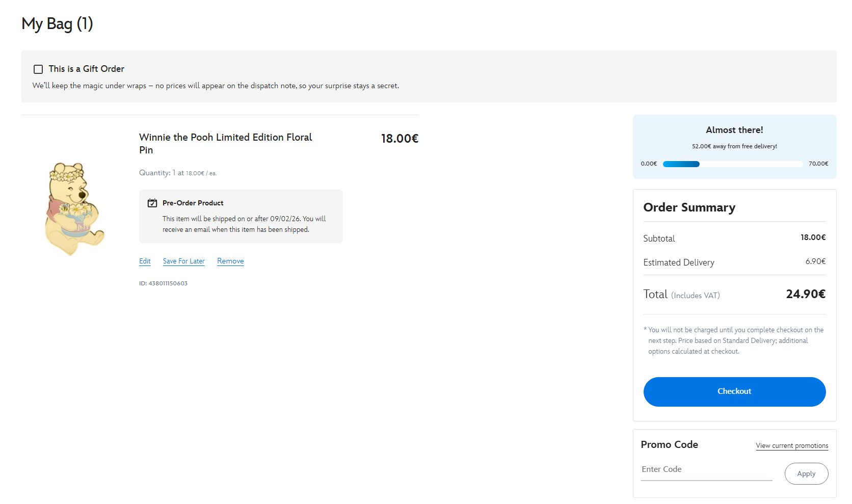Click the Order Summary heading
The width and height of the screenshot is (852, 504).
(x=689, y=208)
